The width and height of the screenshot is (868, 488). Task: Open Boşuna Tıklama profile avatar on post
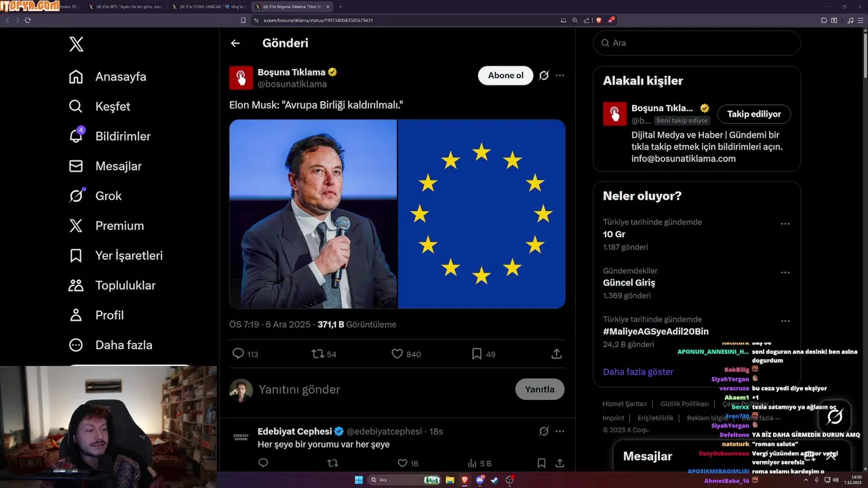pos(241,78)
